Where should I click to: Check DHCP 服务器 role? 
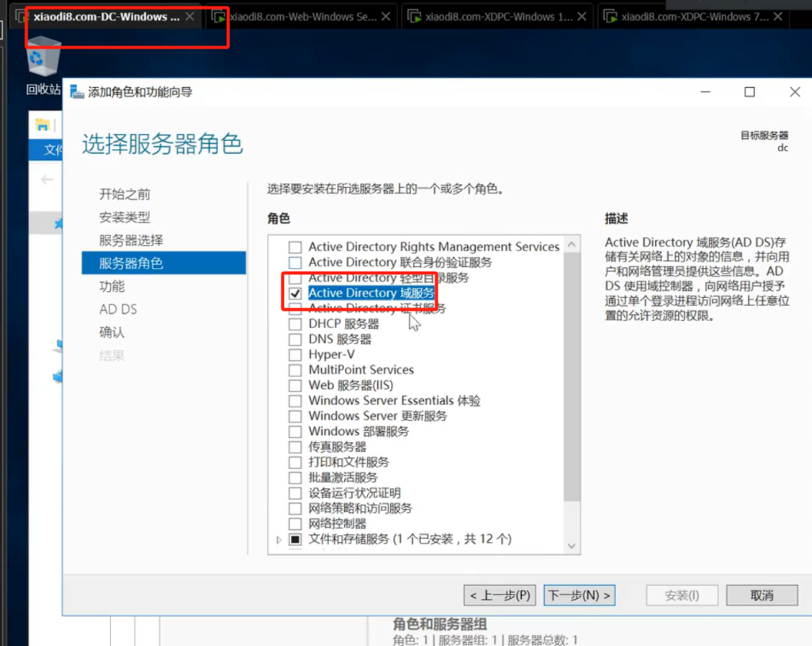click(295, 324)
